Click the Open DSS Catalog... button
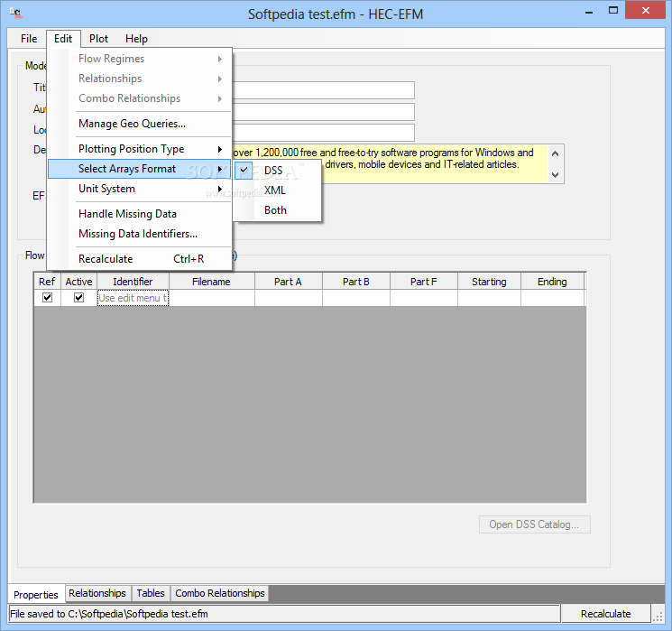672x631 pixels. [x=534, y=524]
